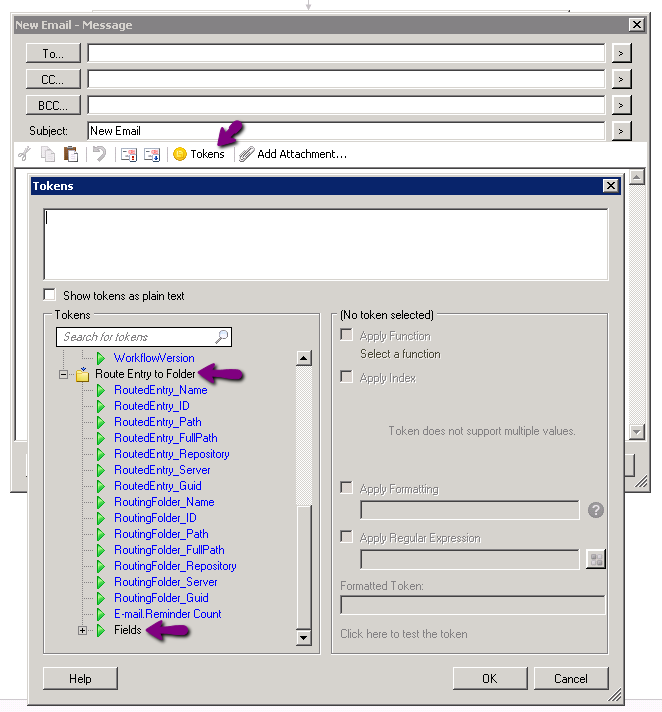
Task: Open token menu arrow next to BCC field
Action: (x=621, y=105)
